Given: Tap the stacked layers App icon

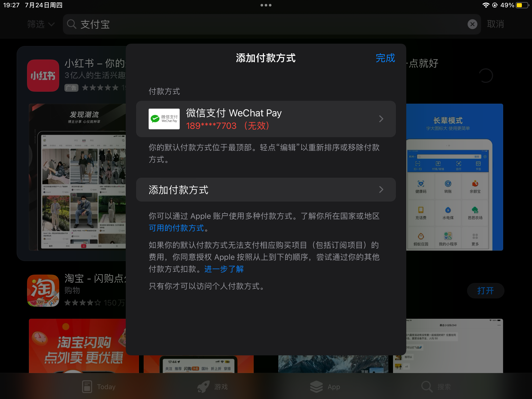Looking at the screenshot, I should [316, 387].
